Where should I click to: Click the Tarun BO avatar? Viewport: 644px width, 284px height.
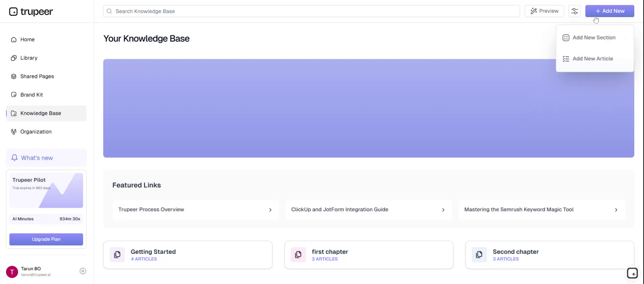[x=12, y=272]
